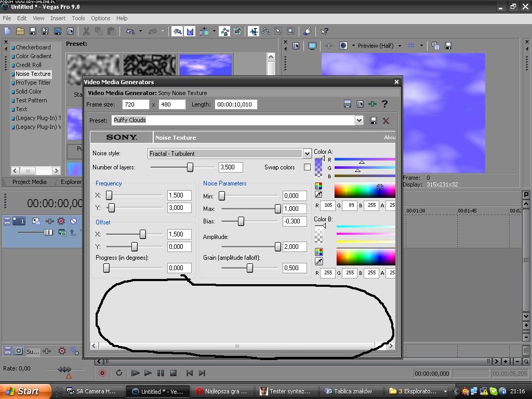Select ProType Titler in the generators list
This screenshot has width=532, height=399.
(33, 83)
